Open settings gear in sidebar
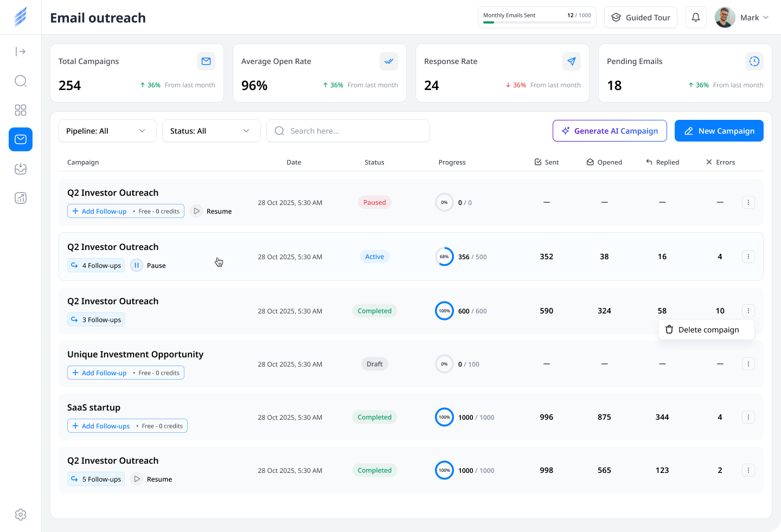781x532 pixels. coord(21,515)
